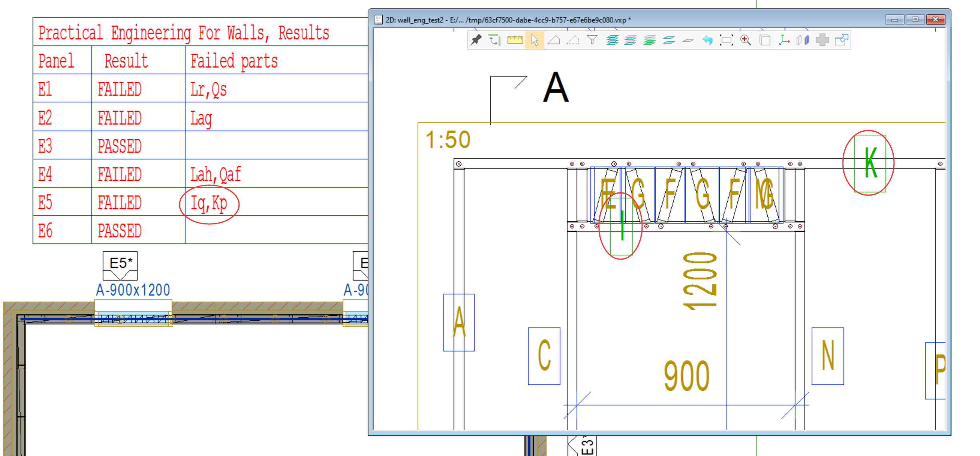Undo the last action with blue arrow
Viewport: 980px width, 456px height.
(707, 40)
